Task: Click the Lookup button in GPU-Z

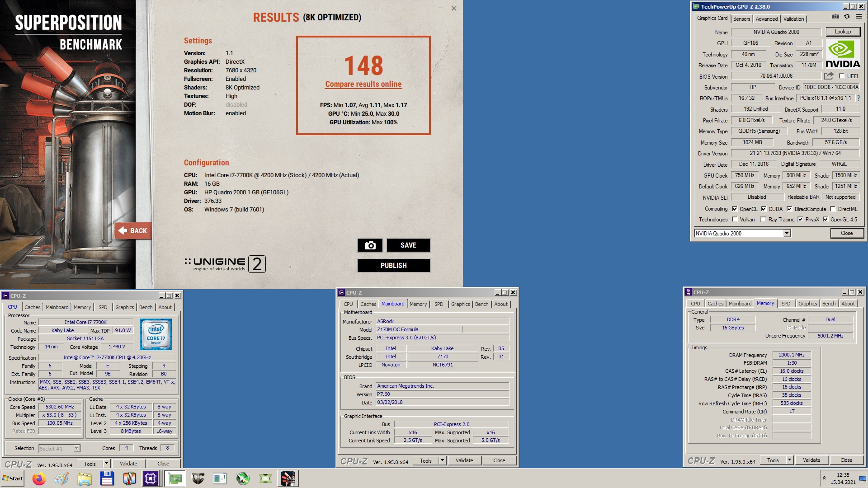Action: [x=843, y=32]
